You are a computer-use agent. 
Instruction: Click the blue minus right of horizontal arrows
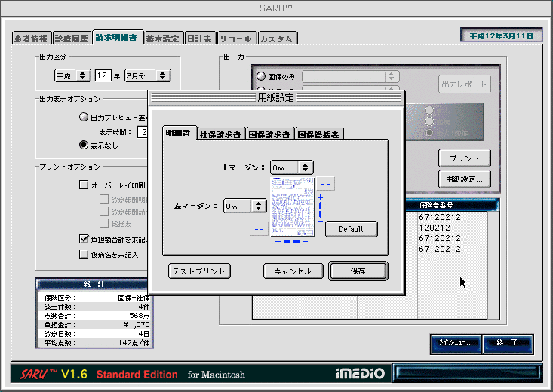point(305,241)
